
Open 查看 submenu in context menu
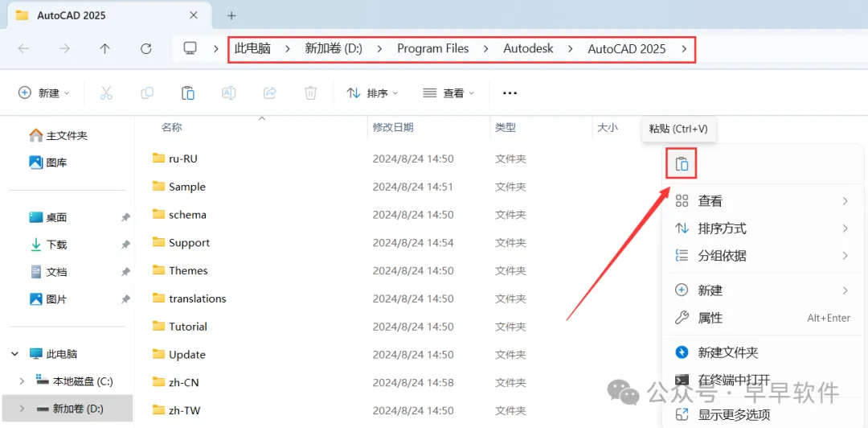coord(762,201)
